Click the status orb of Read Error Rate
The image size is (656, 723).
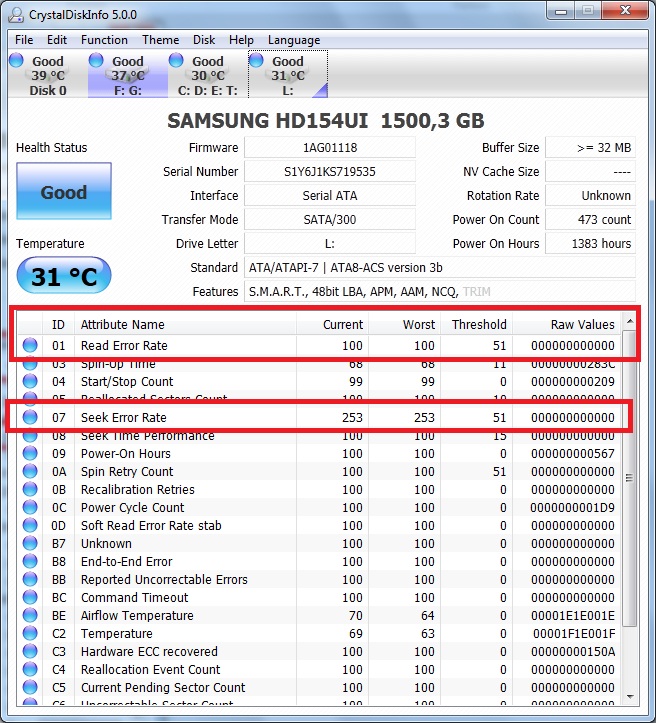[30, 345]
